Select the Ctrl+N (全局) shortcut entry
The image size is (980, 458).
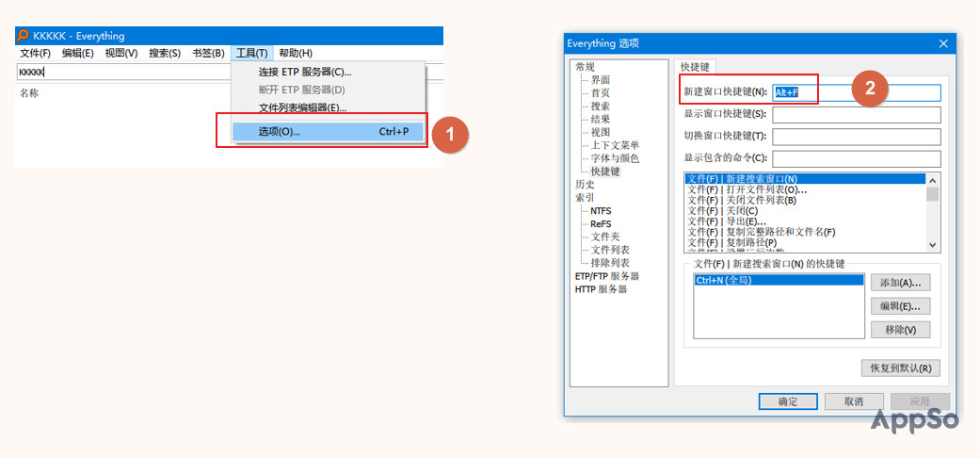(x=779, y=281)
